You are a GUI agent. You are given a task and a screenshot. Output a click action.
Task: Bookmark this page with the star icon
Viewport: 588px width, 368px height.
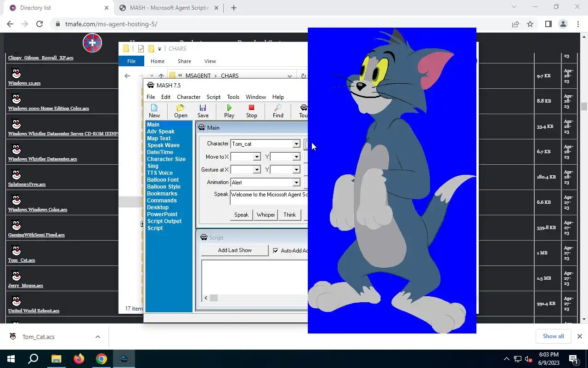[x=530, y=24]
